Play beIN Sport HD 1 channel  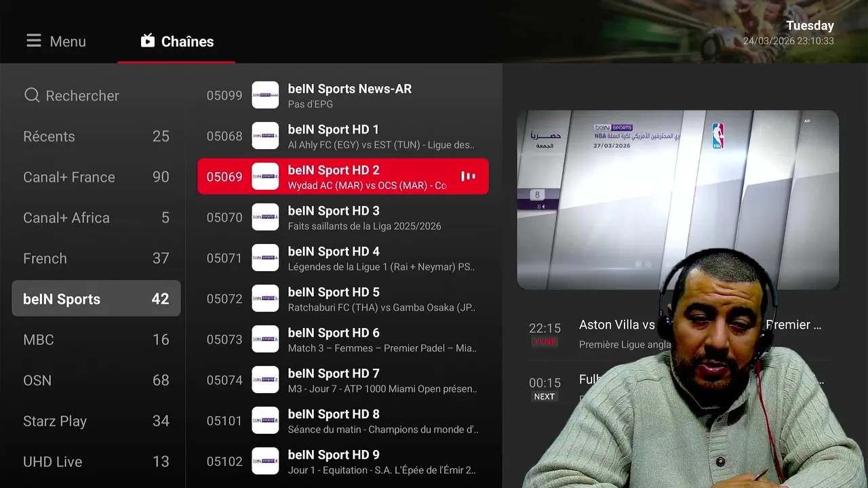pyautogui.click(x=342, y=136)
